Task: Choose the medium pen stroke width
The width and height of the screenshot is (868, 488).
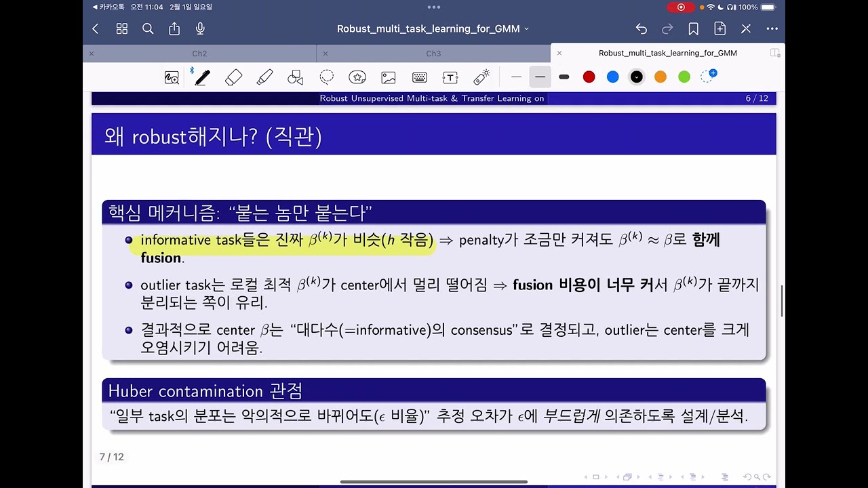Action: coord(540,77)
